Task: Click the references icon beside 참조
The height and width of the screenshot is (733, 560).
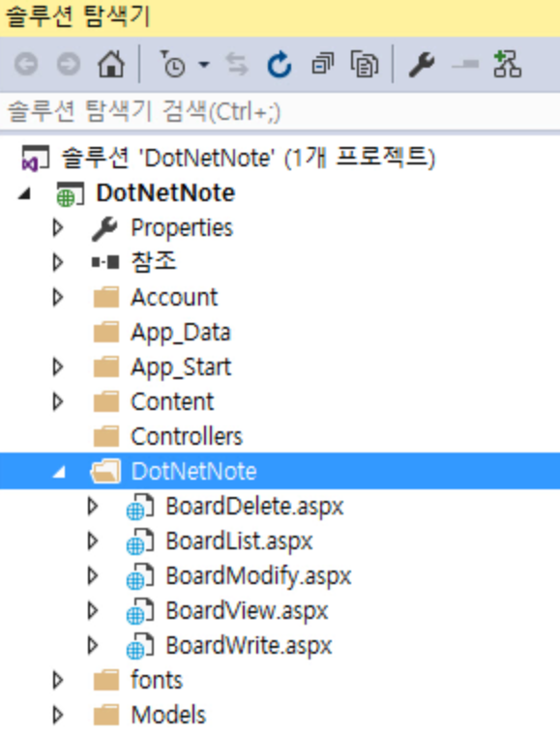Action: tap(105, 262)
